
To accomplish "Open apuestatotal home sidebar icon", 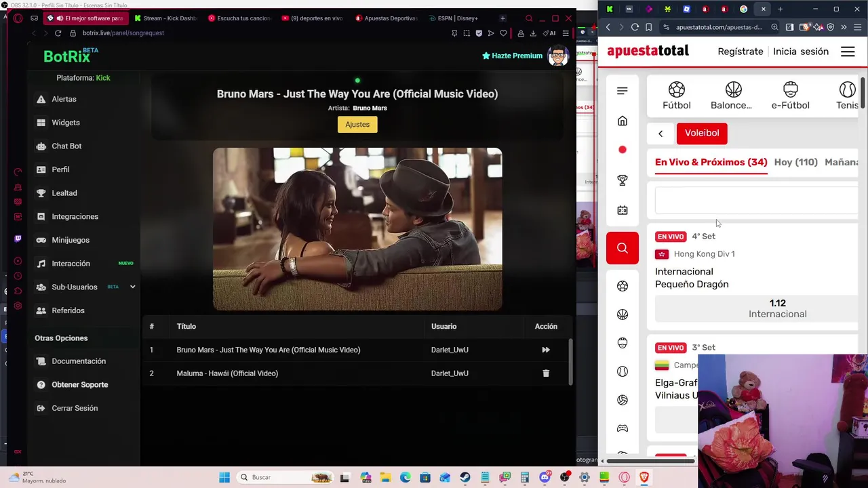I will click(x=623, y=121).
